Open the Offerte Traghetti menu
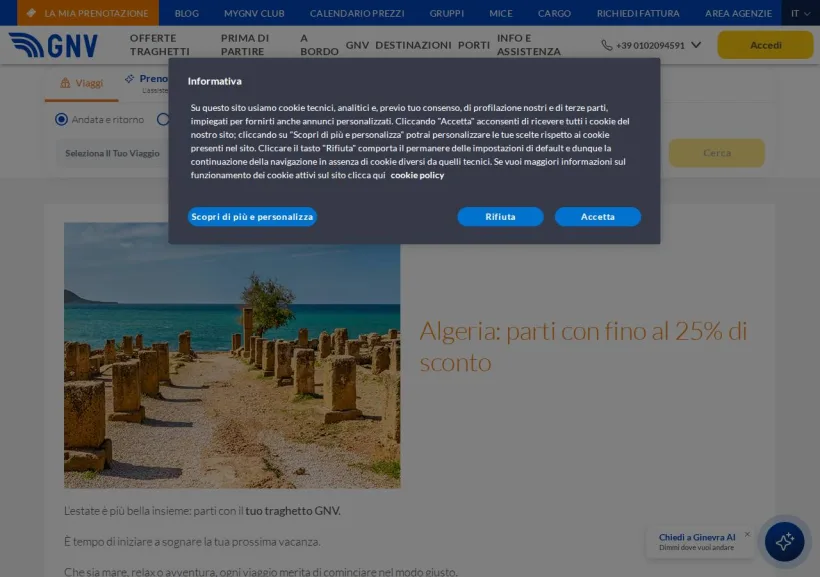This screenshot has height=577, width=820. (x=160, y=45)
